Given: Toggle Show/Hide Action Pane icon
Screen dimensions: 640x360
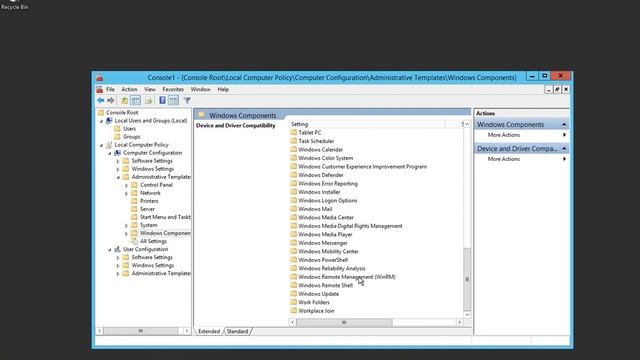Looking at the screenshot, I should [x=173, y=100].
